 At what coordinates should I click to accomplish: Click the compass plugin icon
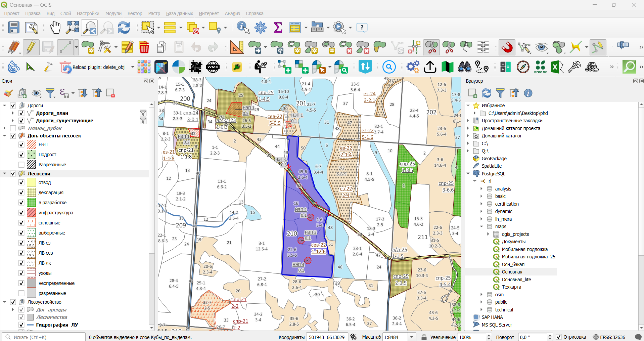click(x=523, y=67)
